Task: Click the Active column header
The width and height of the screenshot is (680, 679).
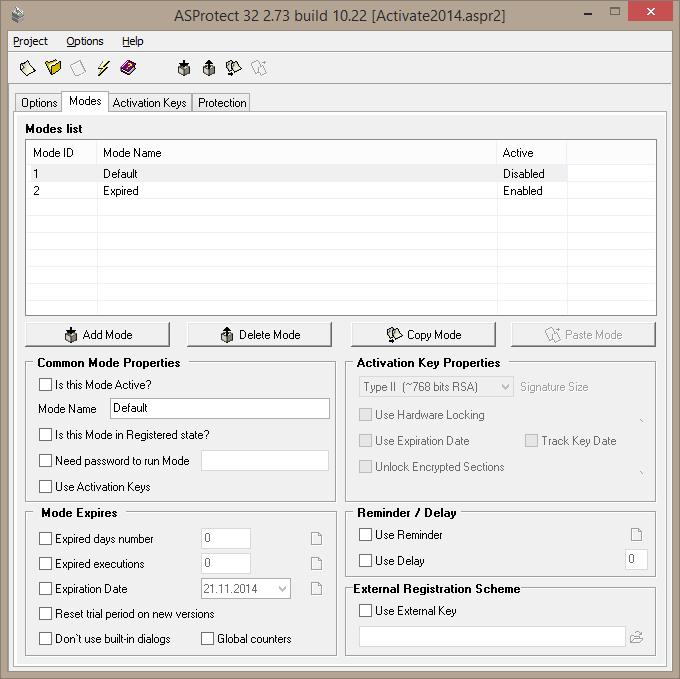Action: [x=532, y=153]
